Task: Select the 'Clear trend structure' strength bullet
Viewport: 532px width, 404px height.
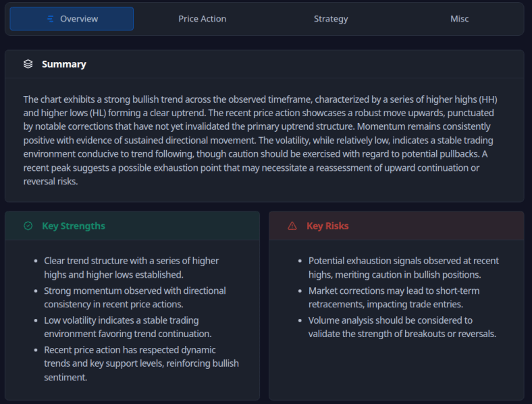Action: tap(131, 268)
